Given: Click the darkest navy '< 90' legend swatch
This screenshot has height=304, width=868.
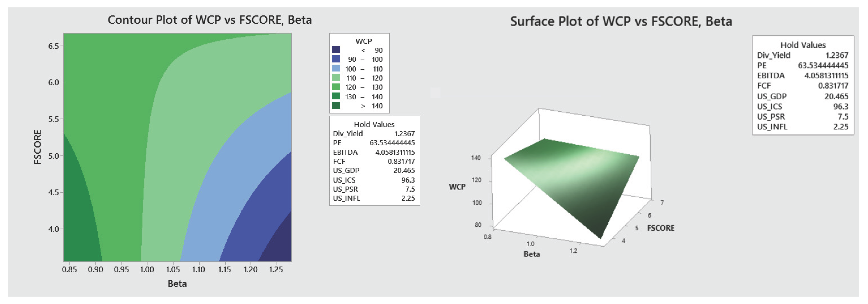Looking at the screenshot, I should coord(336,50).
